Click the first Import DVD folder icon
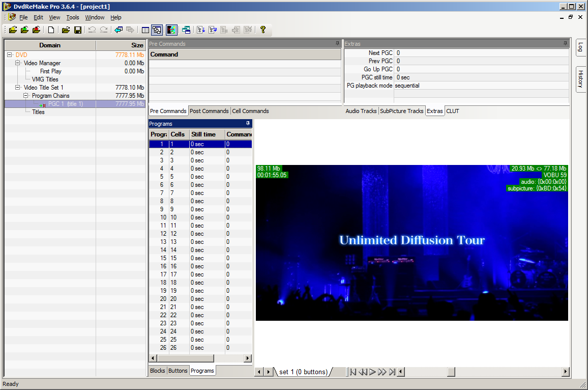 tap(13, 30)
